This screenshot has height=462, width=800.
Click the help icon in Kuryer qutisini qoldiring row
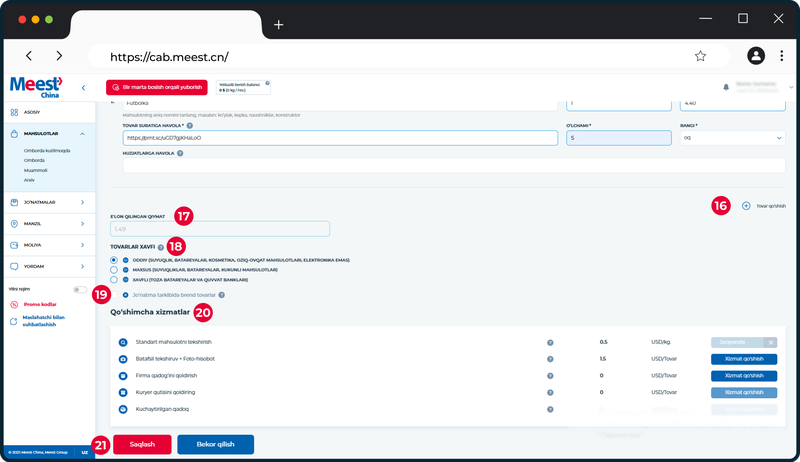click(550, 393)
